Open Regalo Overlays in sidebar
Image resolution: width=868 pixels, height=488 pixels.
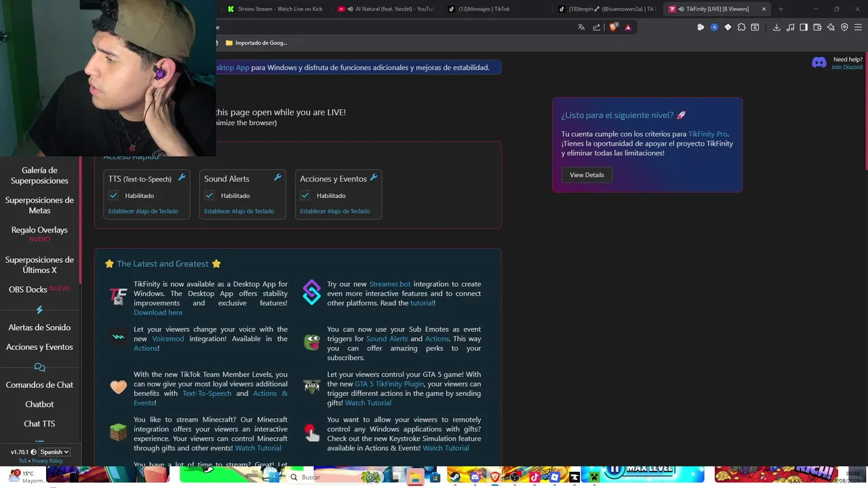[39, 230]
